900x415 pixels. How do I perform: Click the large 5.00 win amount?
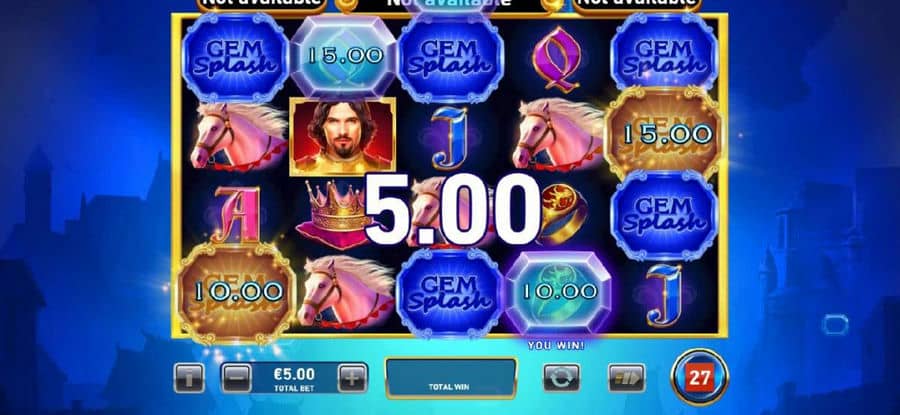(453, 210)
